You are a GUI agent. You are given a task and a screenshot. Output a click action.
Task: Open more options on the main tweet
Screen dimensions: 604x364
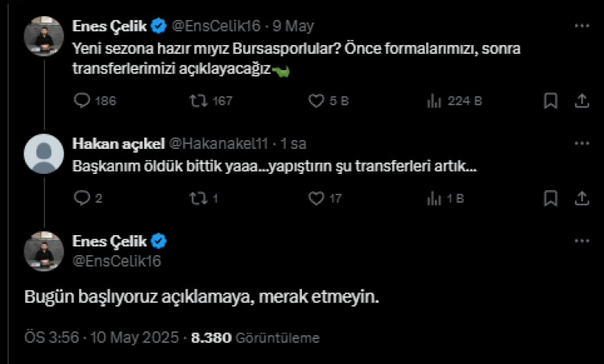[581, 241]
